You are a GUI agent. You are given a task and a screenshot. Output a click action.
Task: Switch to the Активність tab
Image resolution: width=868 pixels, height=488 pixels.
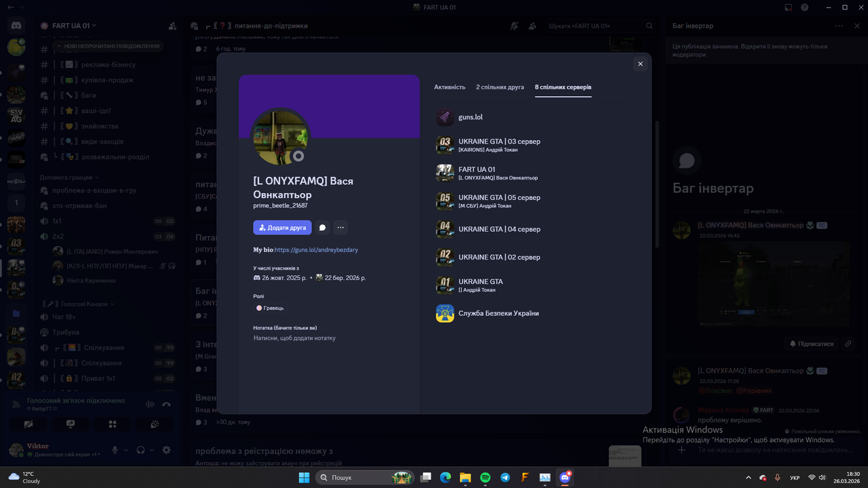click(x=450, y=87)
